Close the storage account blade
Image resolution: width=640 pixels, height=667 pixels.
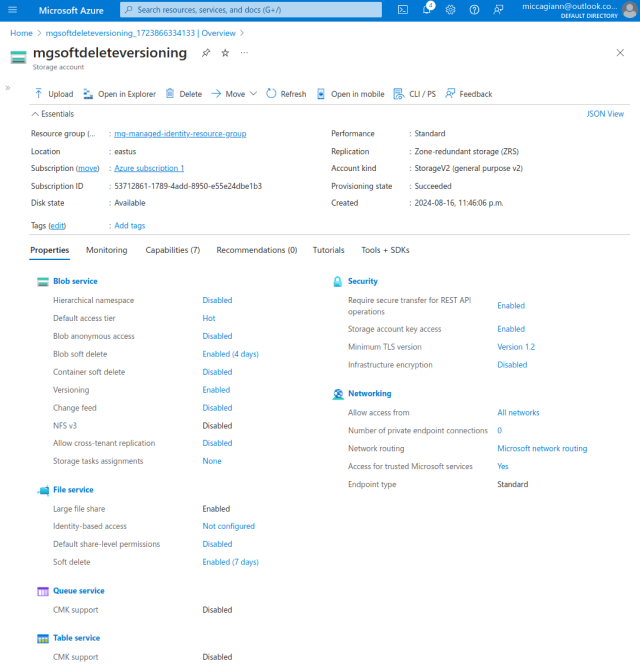(620, 52)
